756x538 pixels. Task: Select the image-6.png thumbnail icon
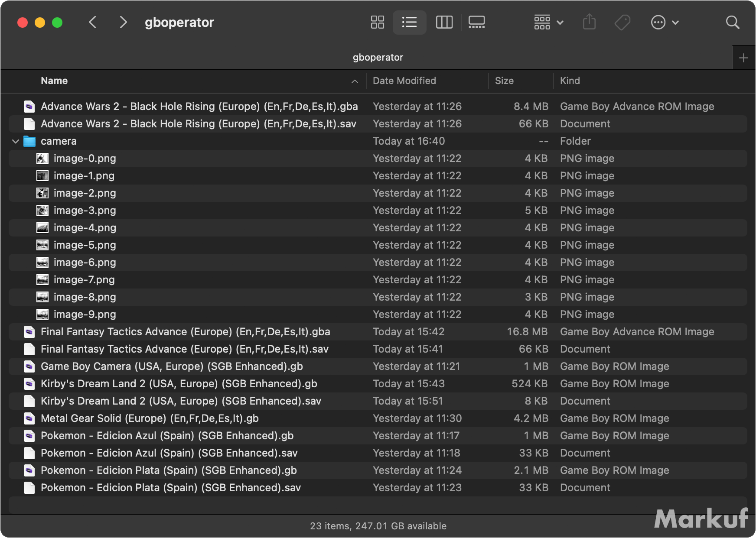click(42, 263)
